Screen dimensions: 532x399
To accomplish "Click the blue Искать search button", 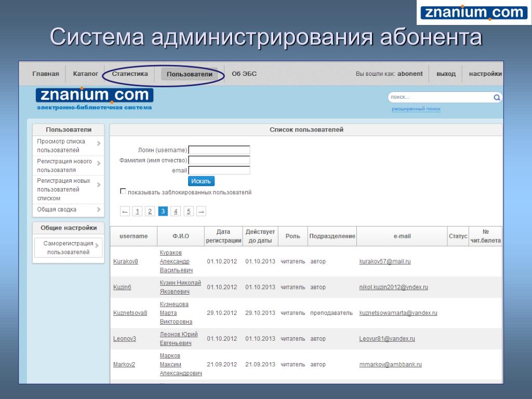I will pyautogui.click(x=201, y=181).
